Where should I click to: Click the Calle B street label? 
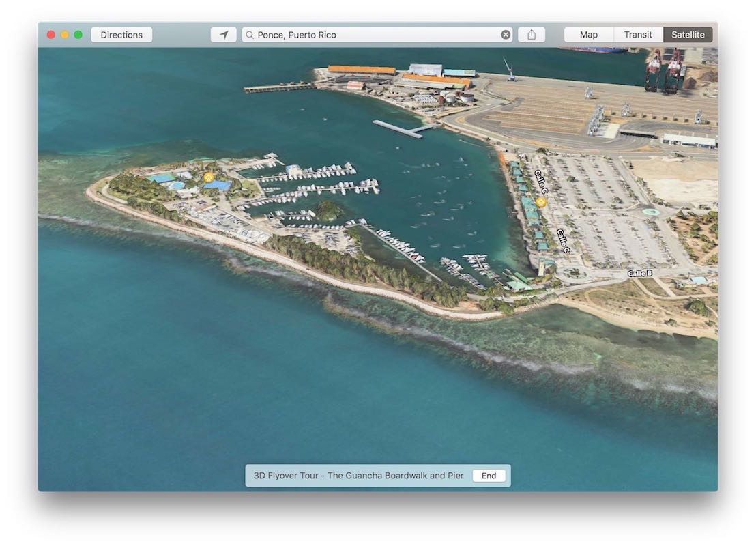[639, 274]
